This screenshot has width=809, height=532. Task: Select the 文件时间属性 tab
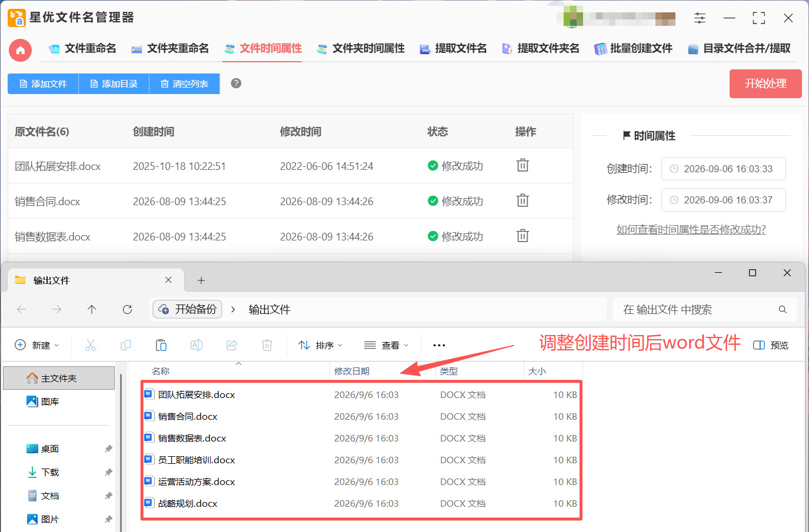tap(263, 48)
